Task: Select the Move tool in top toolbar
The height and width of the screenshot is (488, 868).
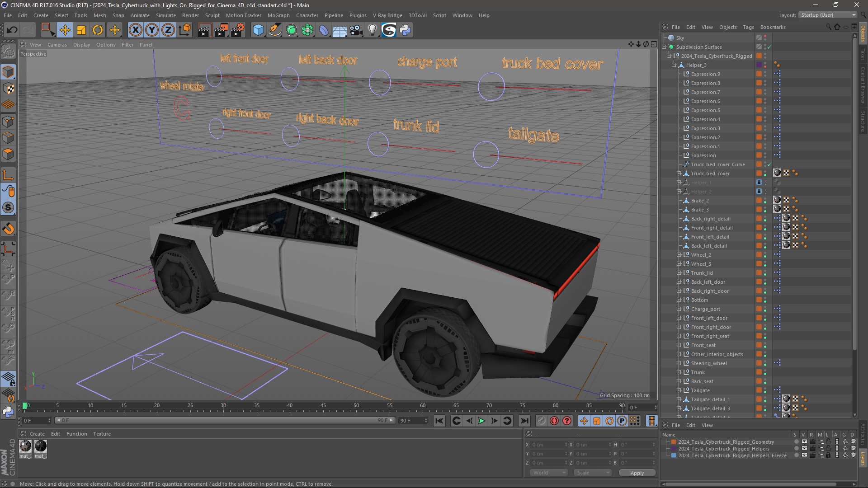Action: (65, 30)
